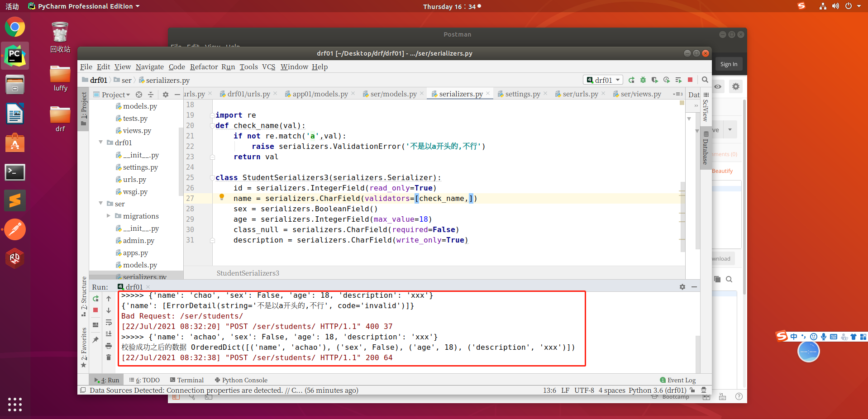Fold the StudentSerializers3 class at line 25
Viewport: 868px width, 419px height.
point(212,178)
